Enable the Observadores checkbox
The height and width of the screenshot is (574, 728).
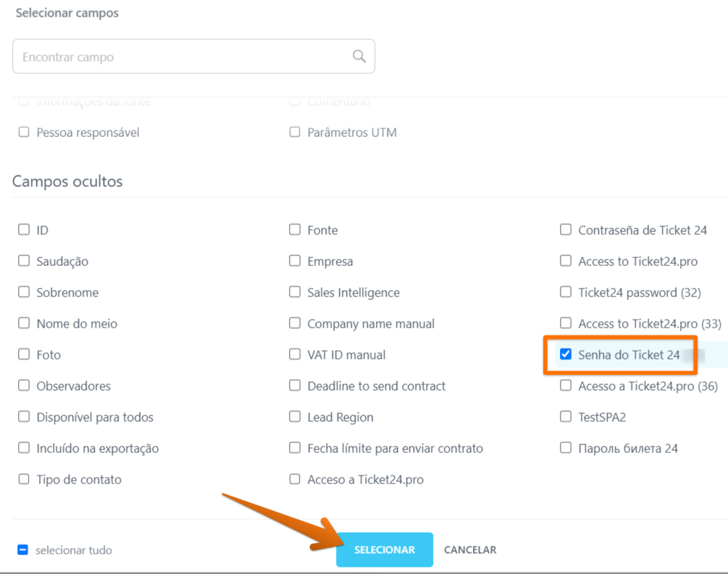(24, 386)
